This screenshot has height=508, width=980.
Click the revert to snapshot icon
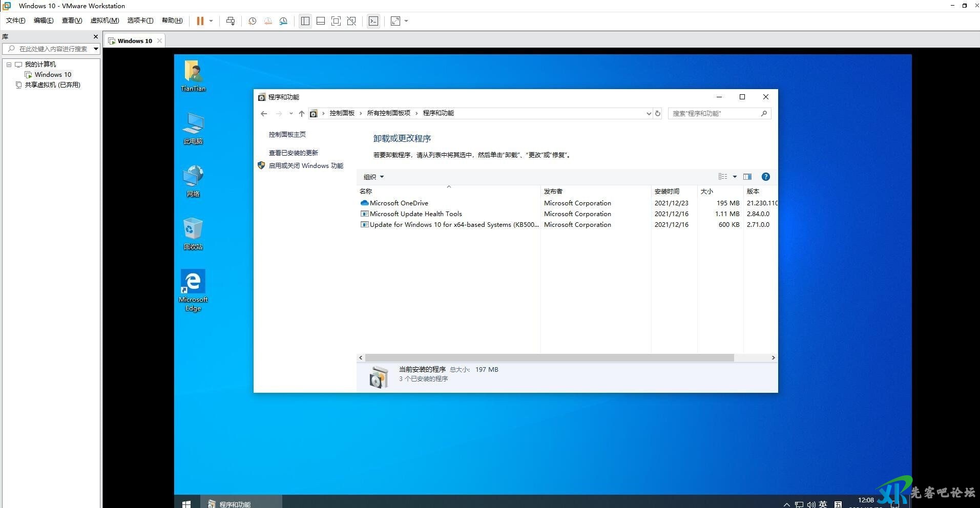click(x=268, y=21)
